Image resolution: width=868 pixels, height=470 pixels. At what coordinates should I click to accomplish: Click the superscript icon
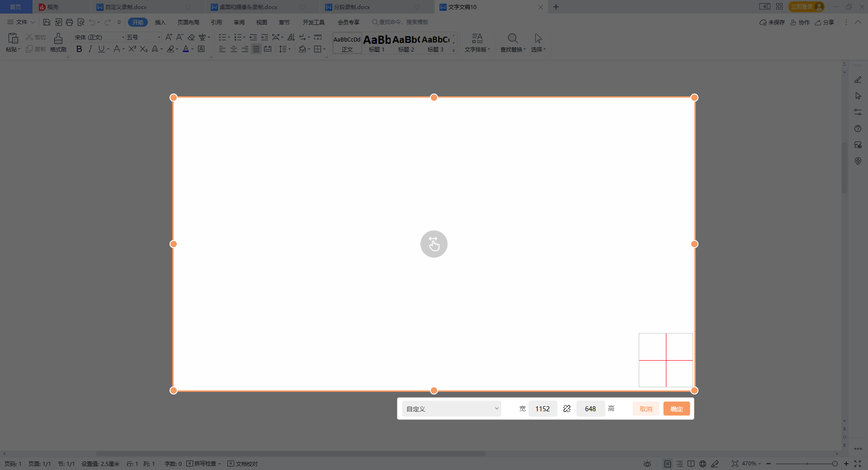(132, 49)
